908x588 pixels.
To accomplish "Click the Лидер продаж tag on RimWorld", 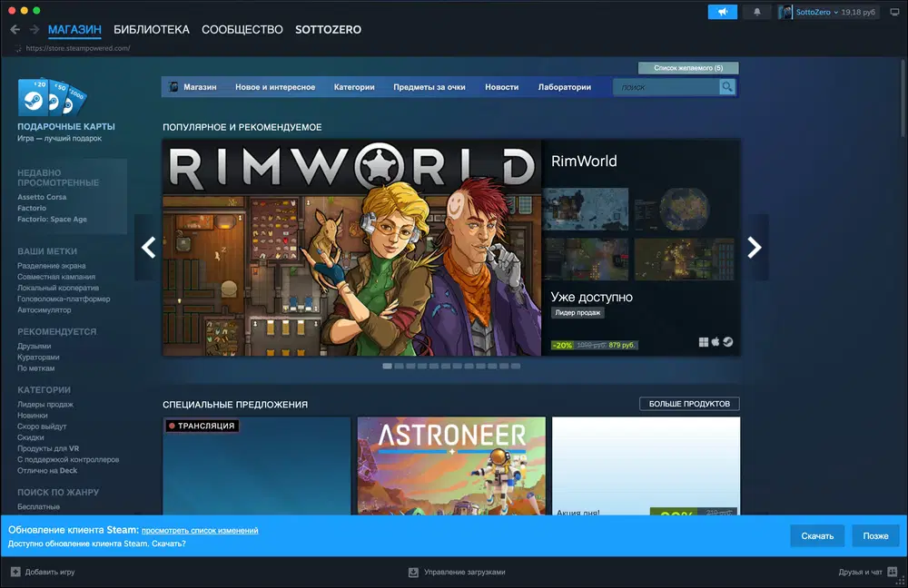I will click(x=577, y=312).
